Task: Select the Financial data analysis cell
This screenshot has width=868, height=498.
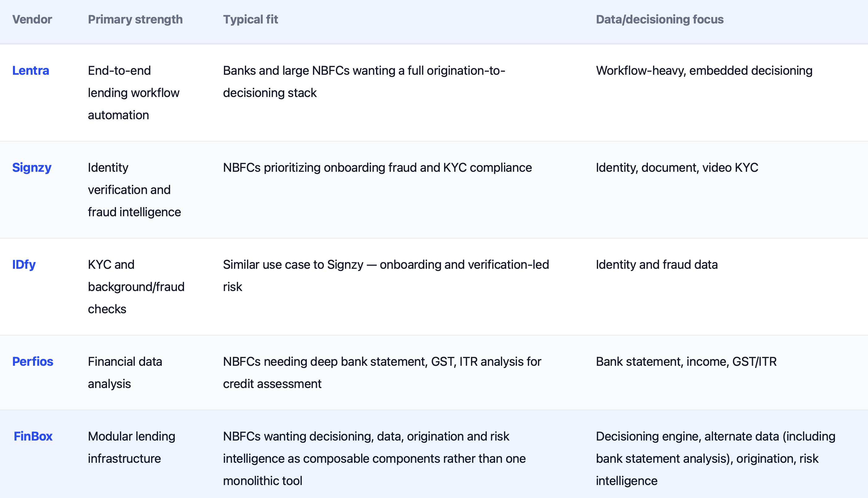Action: click(x=125, y=373)
